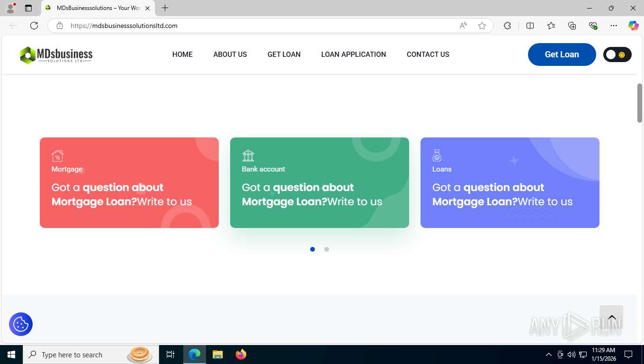Image resolution: width=644 pixels, height=364 pixels.
Task: Open Task View on taskbar
Action: pyautogui.click(x=170, y=355)
